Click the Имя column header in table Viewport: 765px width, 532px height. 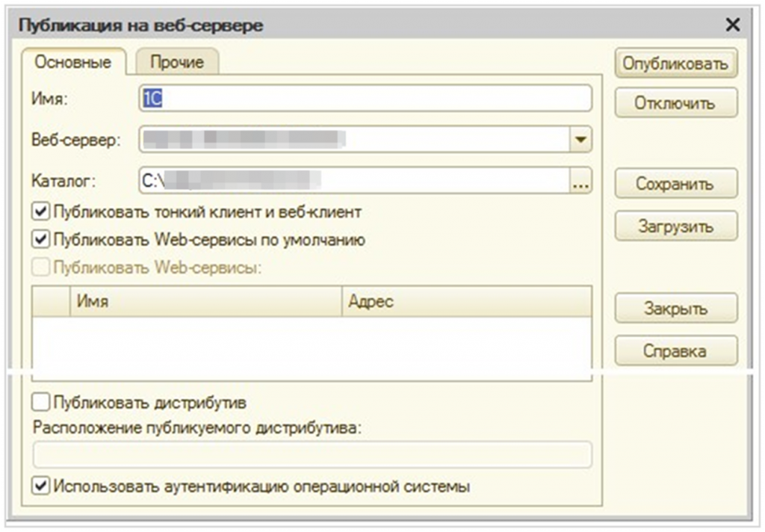[205, 302]
